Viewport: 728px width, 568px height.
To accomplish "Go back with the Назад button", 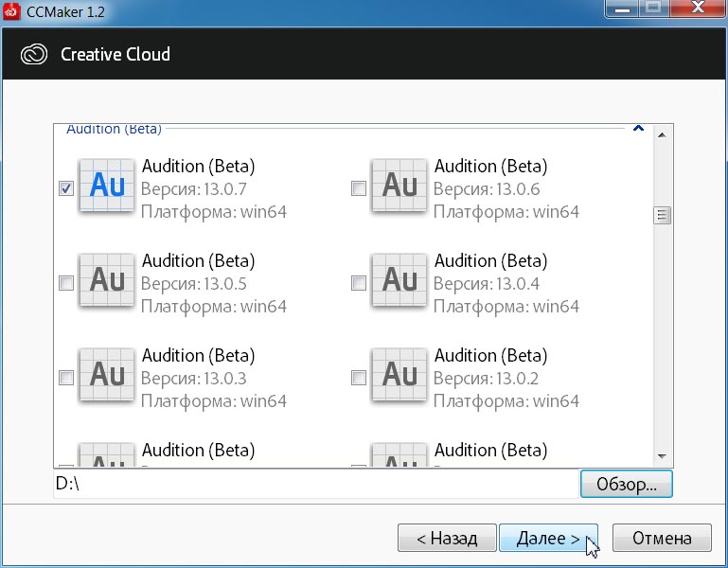I will [447, 538].
